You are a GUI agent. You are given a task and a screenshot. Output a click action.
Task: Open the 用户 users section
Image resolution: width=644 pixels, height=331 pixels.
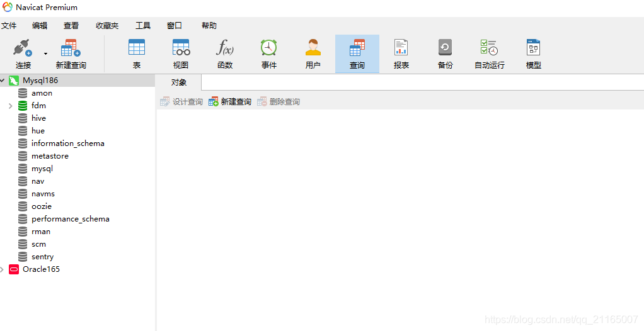(313, 53)
